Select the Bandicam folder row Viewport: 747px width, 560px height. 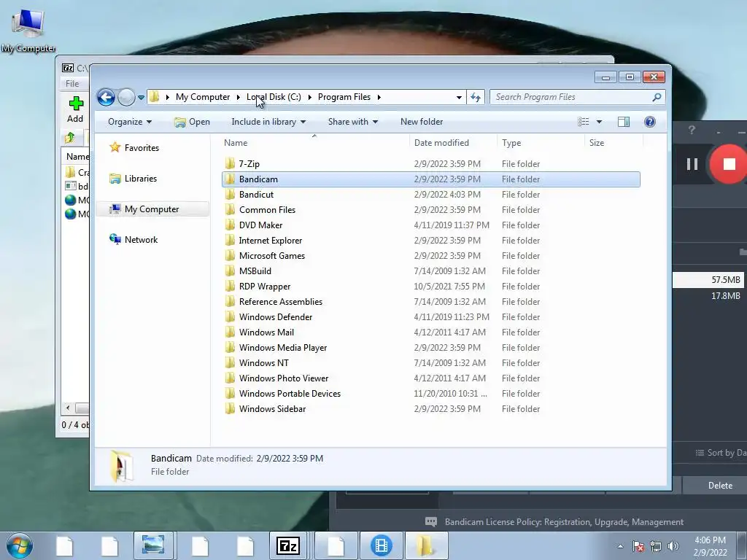[430, 179]
